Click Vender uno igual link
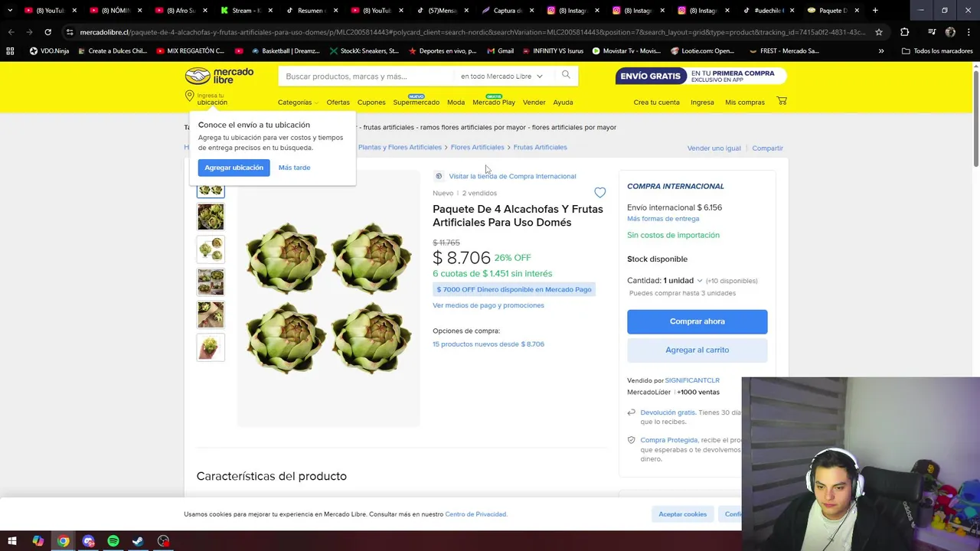 pyautogui.click(x=714, y=148)
